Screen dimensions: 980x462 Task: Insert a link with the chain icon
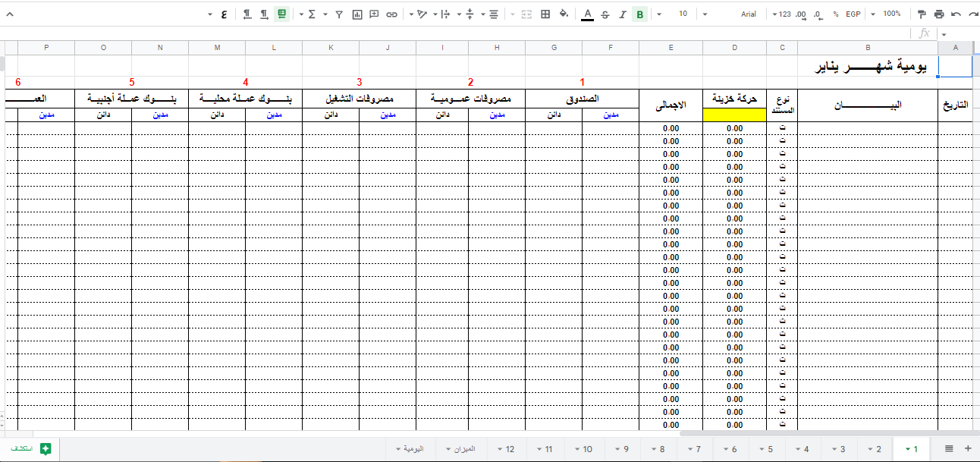[x=391, y=14]
